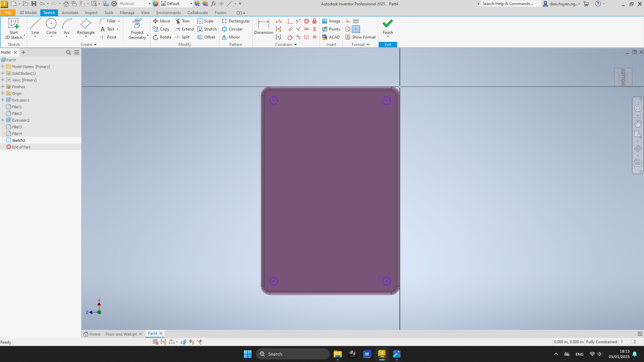Image resolution: width=644 pixels, height=362 pixels.
Task: Expand the Origin folder node
Action: pos(3,94)
